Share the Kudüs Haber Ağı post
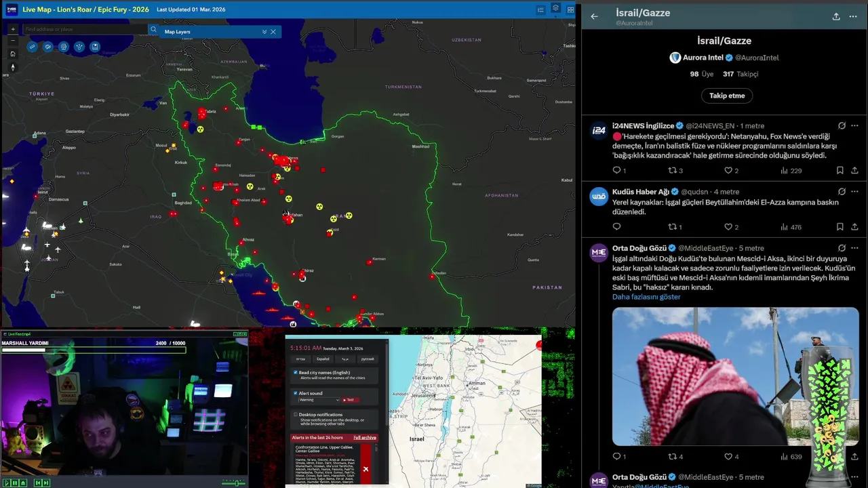 point(854,227)
